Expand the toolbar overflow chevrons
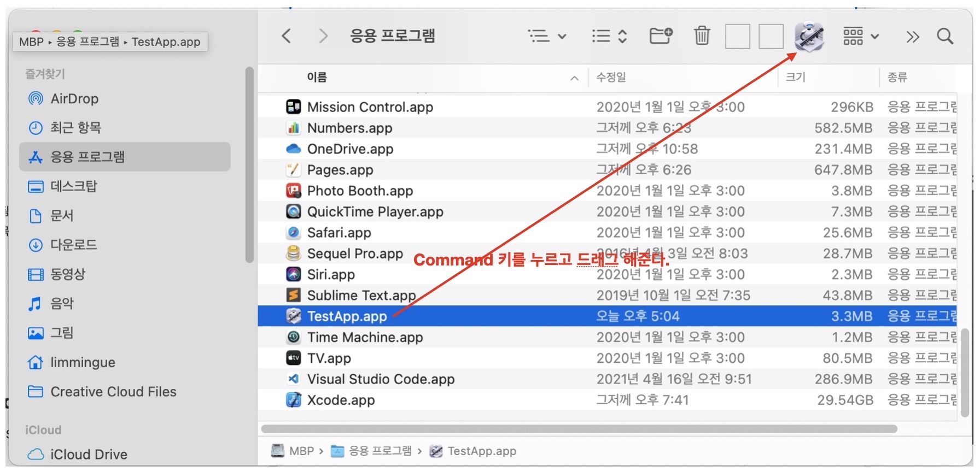Image resolution: width=980 pixels, height=472 pixels. [x=912, y=37]
